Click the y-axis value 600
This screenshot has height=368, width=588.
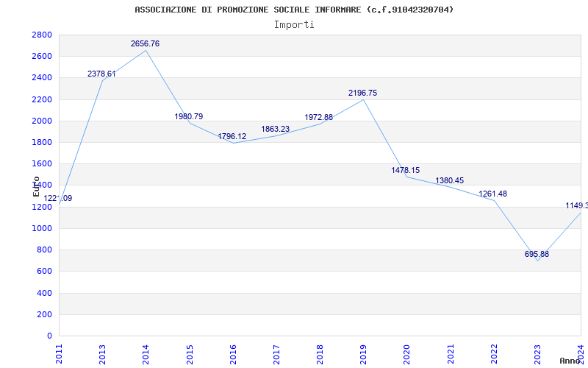44,271
